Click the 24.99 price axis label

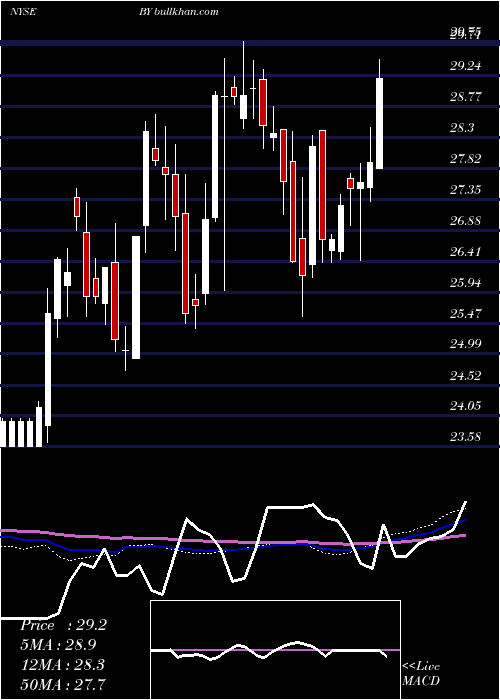466,344
